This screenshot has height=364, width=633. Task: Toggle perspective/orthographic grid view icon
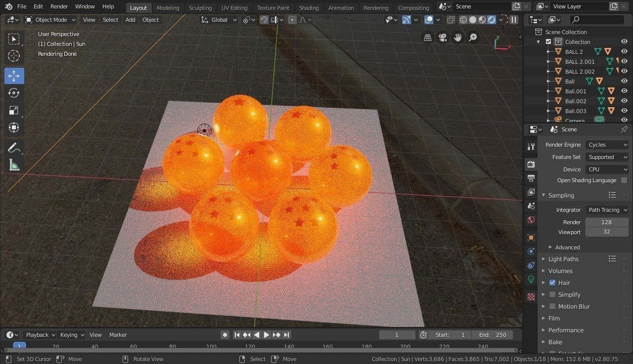[x=428, y=38]
